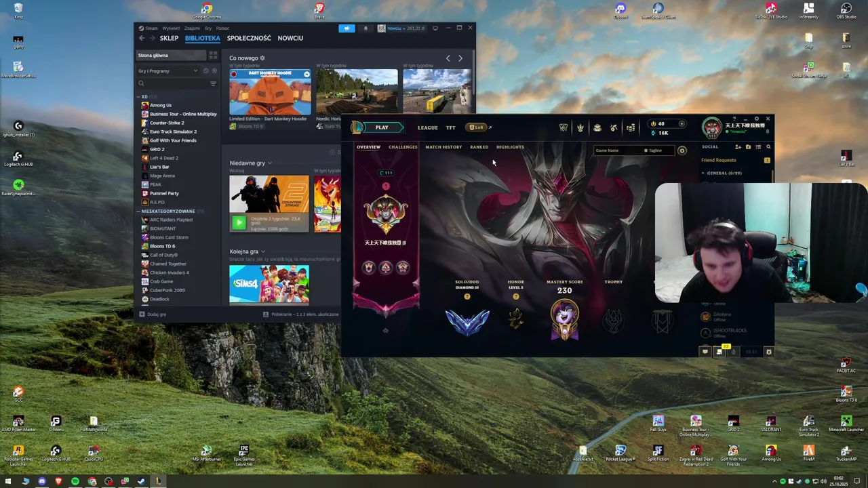
Task: Open the Store coins icon in League
Action: tap(631, 127)
